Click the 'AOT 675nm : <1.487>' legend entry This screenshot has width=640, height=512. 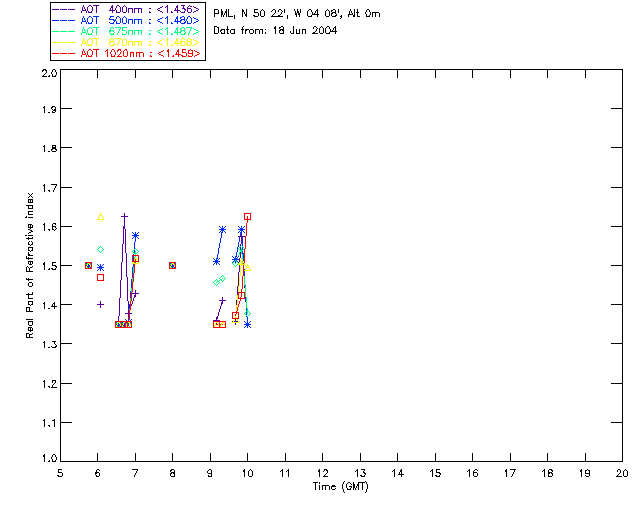127,31
